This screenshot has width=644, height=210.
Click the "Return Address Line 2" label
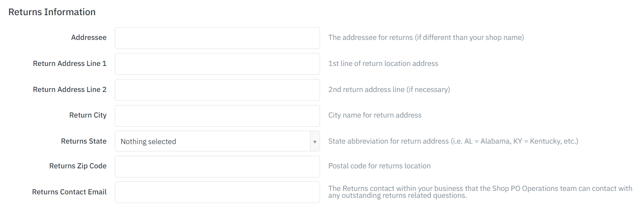tap(70, 90)
